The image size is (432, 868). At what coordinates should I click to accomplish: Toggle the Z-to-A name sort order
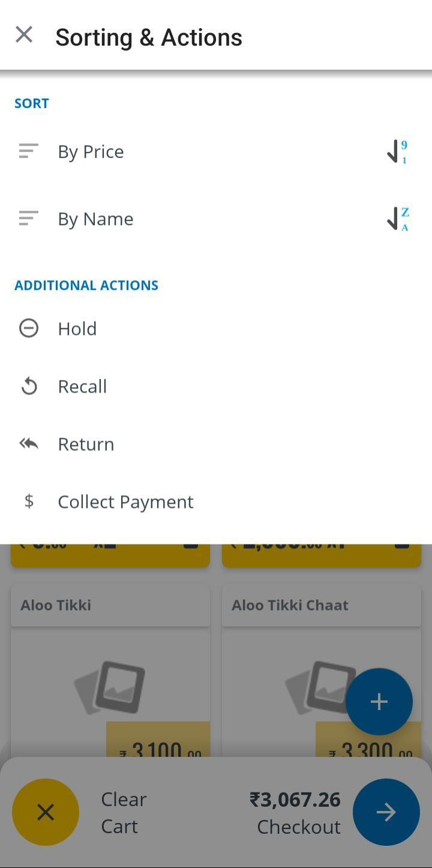point(397,219)
